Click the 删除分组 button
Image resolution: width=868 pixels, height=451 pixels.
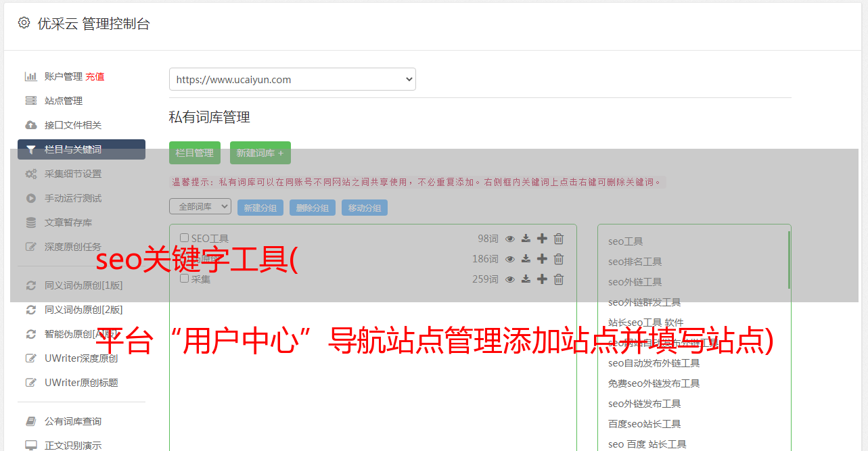click(x=313, y=208)
